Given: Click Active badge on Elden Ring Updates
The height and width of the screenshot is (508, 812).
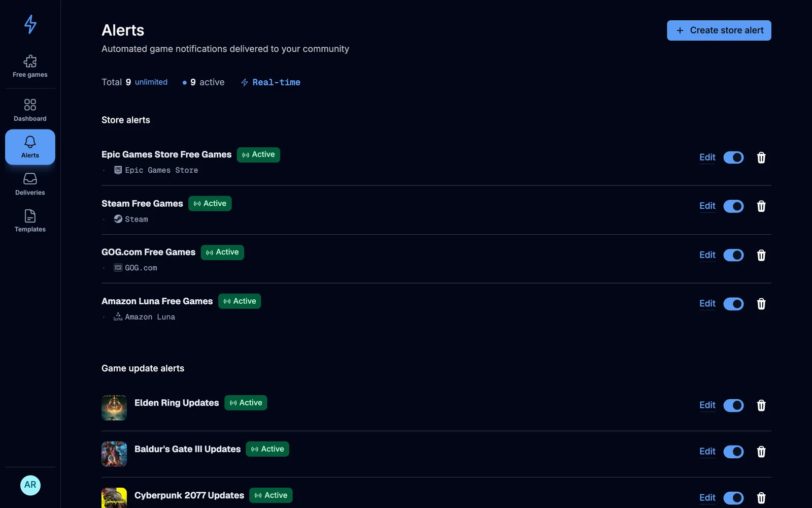Looking at the screenshot, I should pos(246,403).
